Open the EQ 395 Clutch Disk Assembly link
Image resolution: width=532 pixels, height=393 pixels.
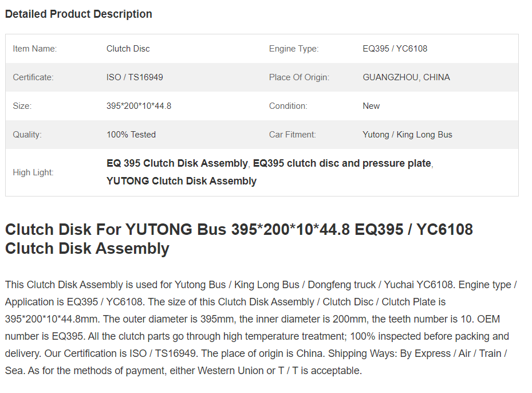pos(177,163)
